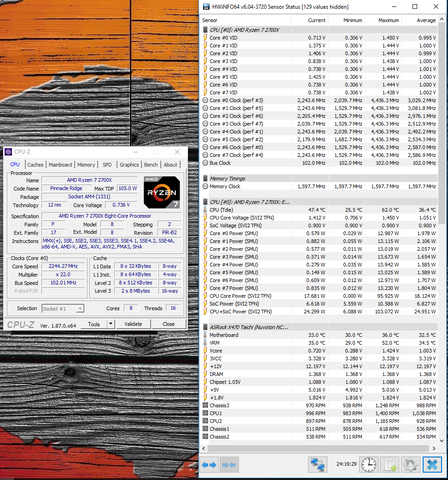Click the CPU-Z Core Voltage value field

pos(121,205)
